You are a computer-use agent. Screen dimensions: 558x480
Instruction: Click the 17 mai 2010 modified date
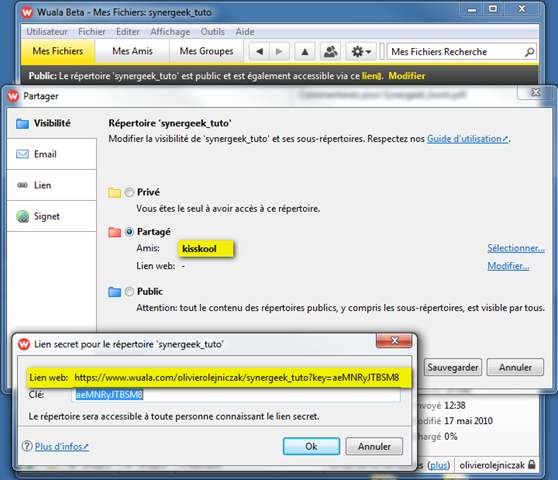(x=468, y=421)
